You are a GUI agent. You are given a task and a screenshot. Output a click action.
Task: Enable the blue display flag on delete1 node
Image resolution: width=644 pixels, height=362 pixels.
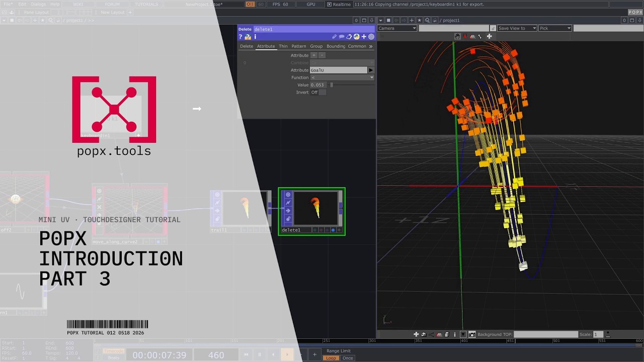[333, 230]
